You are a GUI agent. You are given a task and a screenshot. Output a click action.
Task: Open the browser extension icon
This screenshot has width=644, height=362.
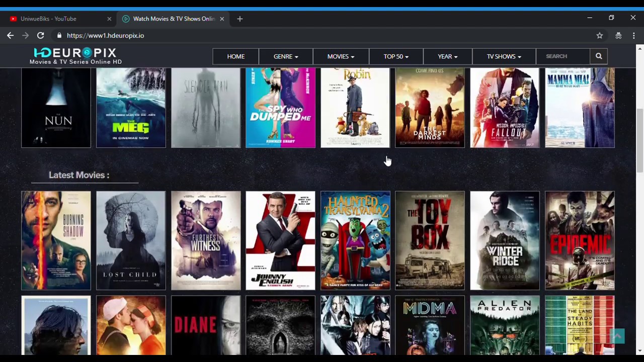[x=618, y=35]
